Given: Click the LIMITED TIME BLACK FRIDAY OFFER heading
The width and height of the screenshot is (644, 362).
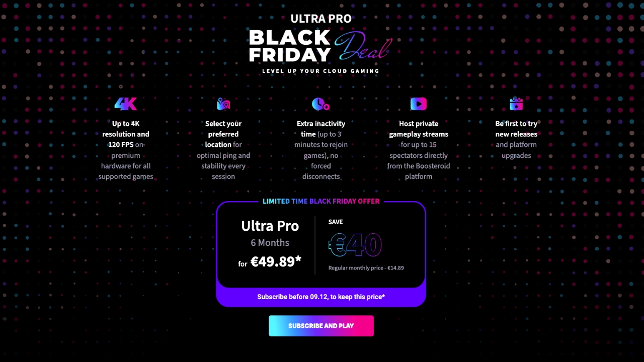Looking at the screenshot, I should (x=321, y=201).
